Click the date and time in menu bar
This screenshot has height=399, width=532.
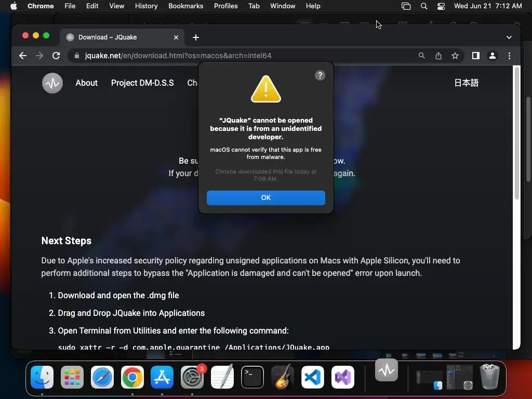[488, 6]
